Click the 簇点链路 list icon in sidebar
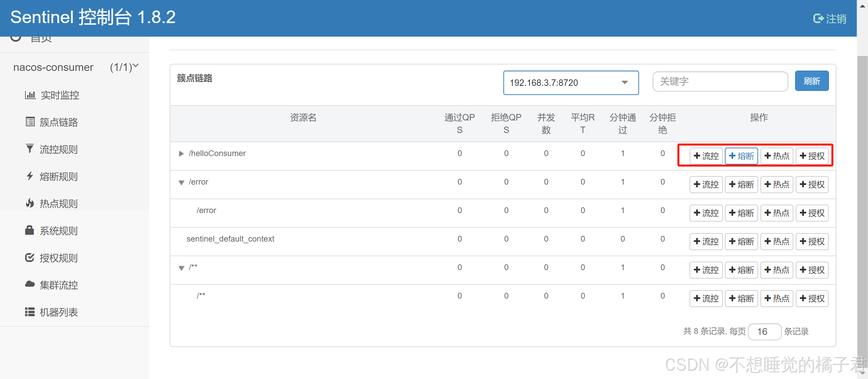The height and width of the screenshot is (379, 868). pos(30,122)
